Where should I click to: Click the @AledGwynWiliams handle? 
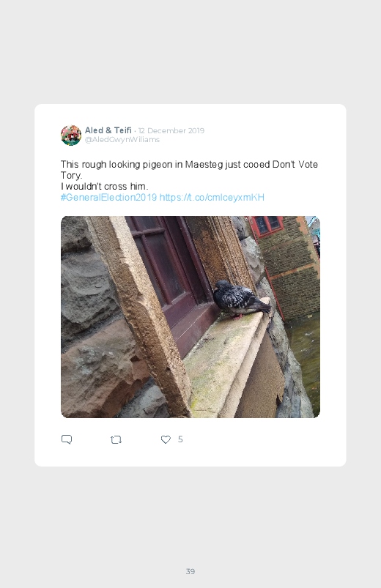click(122, 140)
